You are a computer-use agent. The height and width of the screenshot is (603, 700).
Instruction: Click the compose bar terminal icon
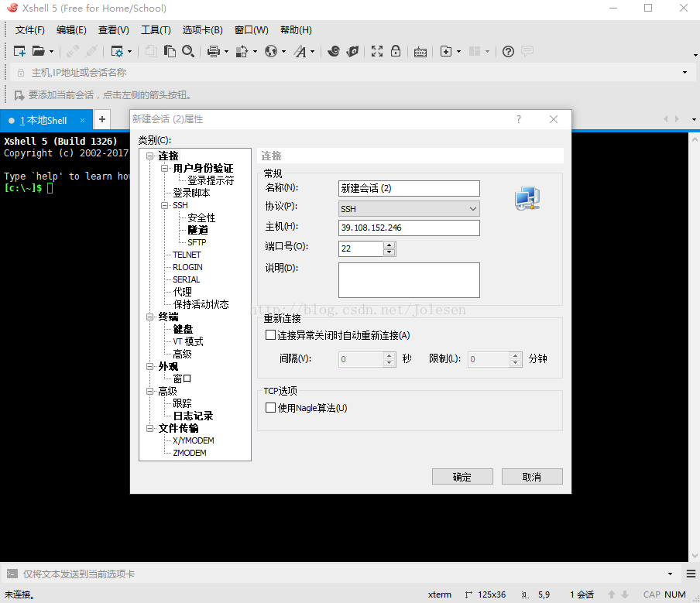click(x=12, y=574)
